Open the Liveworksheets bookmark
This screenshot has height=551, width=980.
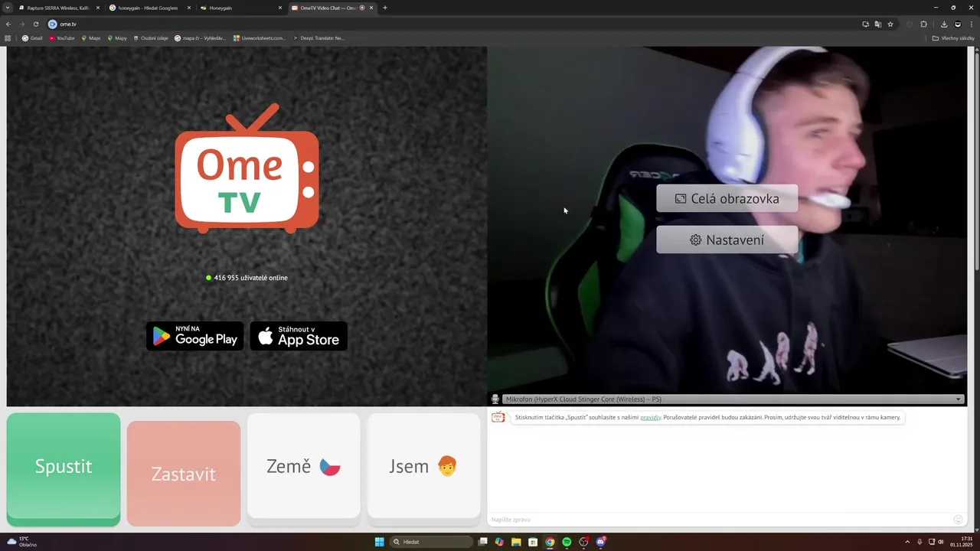click(x=260, y=37)
